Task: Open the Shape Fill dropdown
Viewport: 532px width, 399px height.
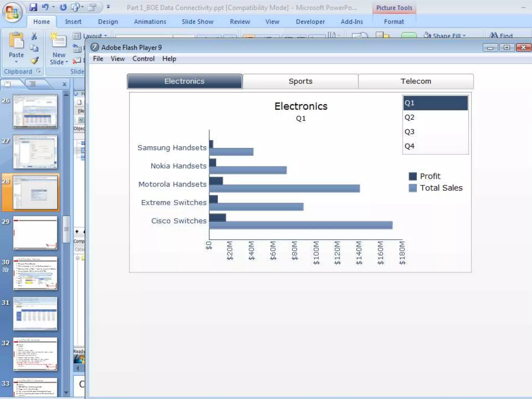Action: coord(444,35)
